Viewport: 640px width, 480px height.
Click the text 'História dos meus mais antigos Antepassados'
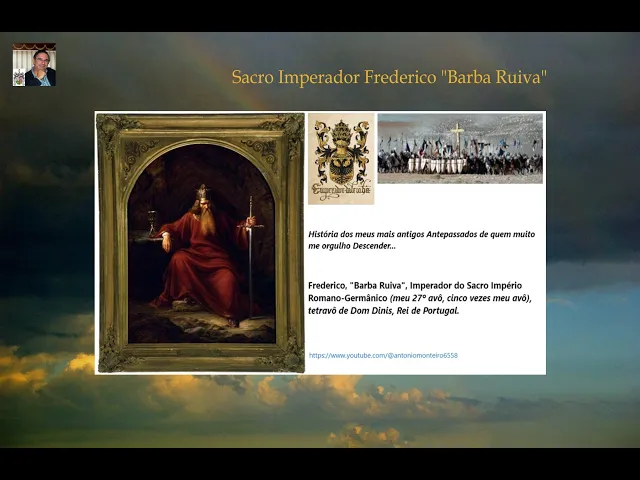coord(393,234)
